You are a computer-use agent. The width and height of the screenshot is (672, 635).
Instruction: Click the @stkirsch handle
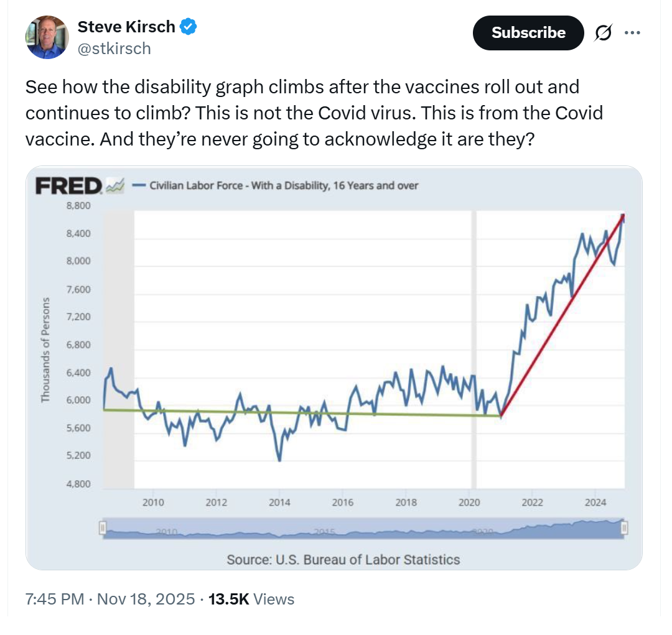pyautogui.click(x=114, y=49)
